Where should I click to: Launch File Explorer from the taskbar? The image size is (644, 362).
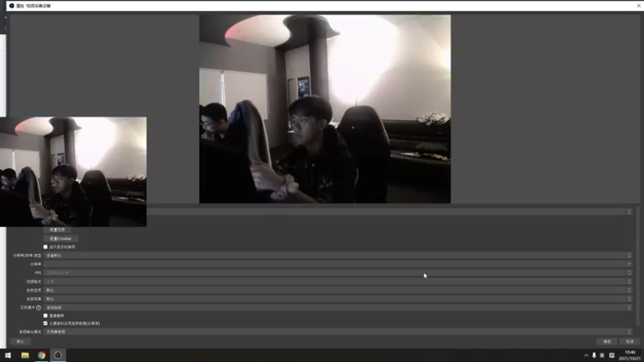(x=25, y=356)
